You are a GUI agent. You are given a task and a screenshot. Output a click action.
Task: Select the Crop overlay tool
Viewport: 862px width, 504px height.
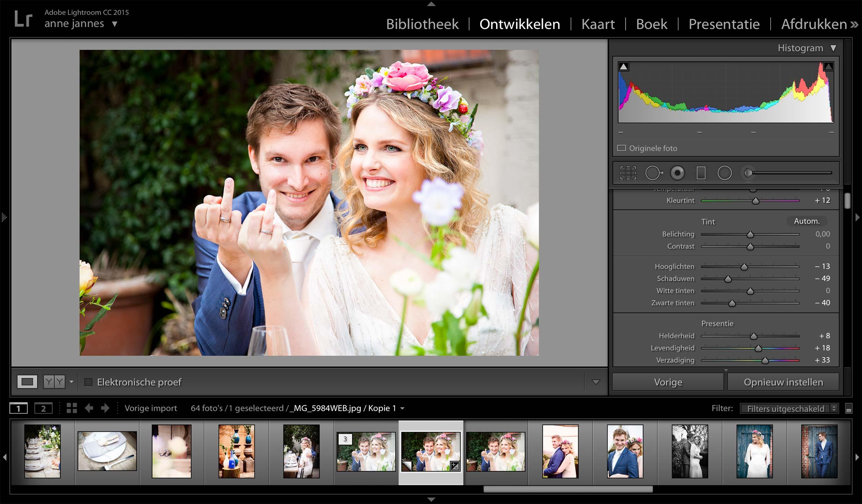628,173
